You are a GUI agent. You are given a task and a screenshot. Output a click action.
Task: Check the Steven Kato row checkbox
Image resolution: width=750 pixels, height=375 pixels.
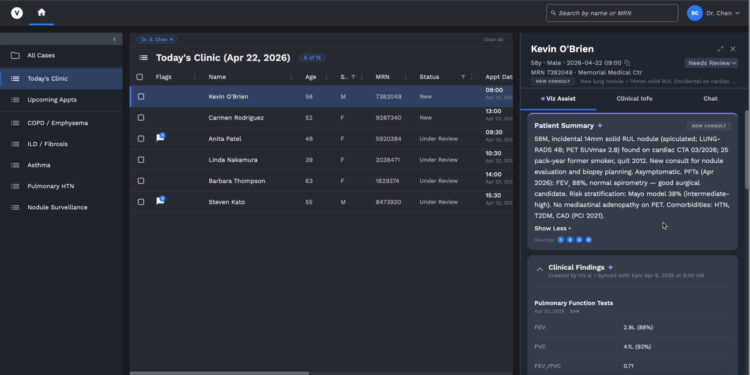tap(141, 202)
